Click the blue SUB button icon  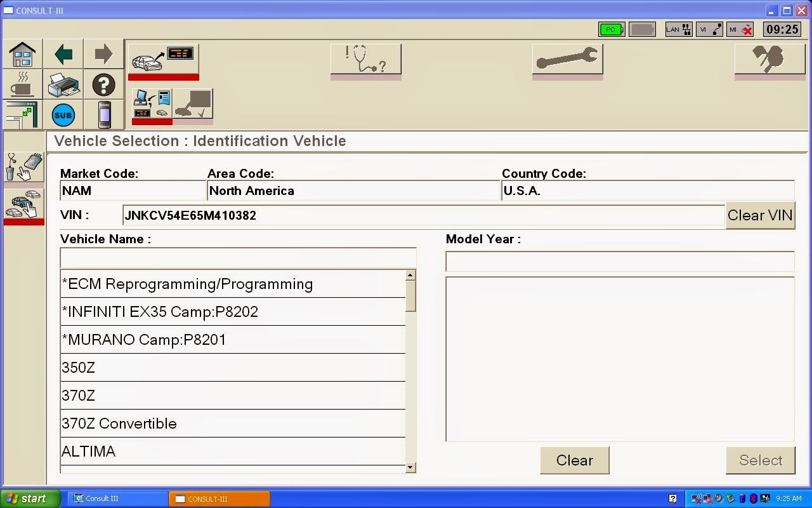63,115
